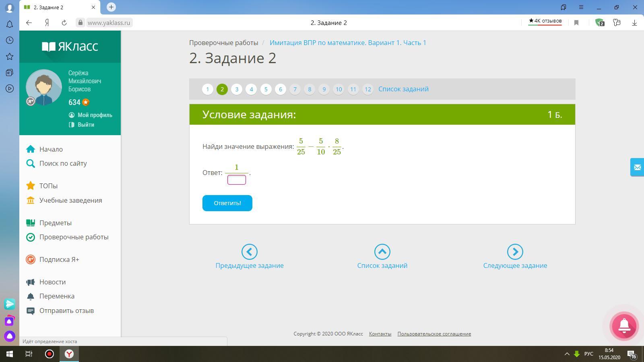Open Yandex home page button
The image size is (644, 362).
(47, 23)
